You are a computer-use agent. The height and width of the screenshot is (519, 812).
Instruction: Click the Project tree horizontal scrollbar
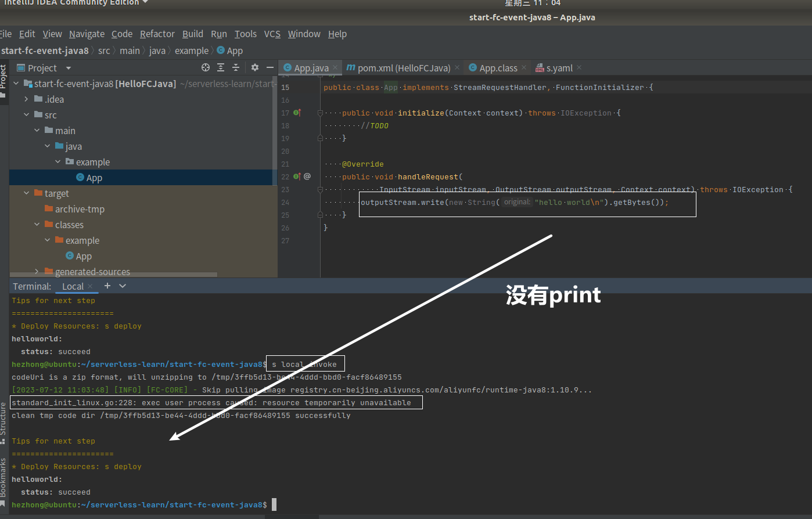(113, 275)
